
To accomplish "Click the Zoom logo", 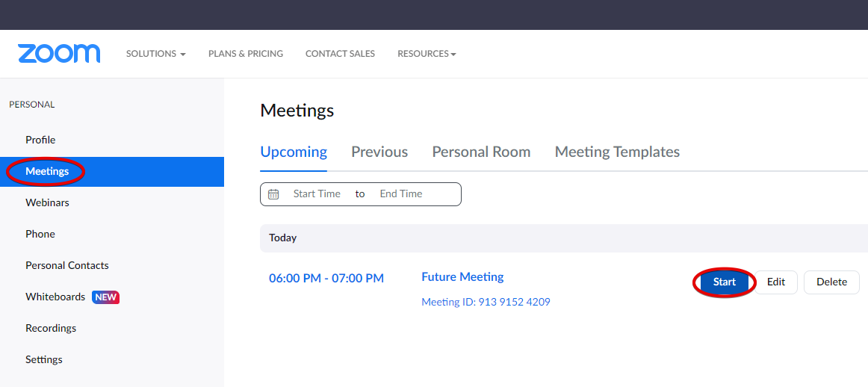I will click(x=59, y=54).
